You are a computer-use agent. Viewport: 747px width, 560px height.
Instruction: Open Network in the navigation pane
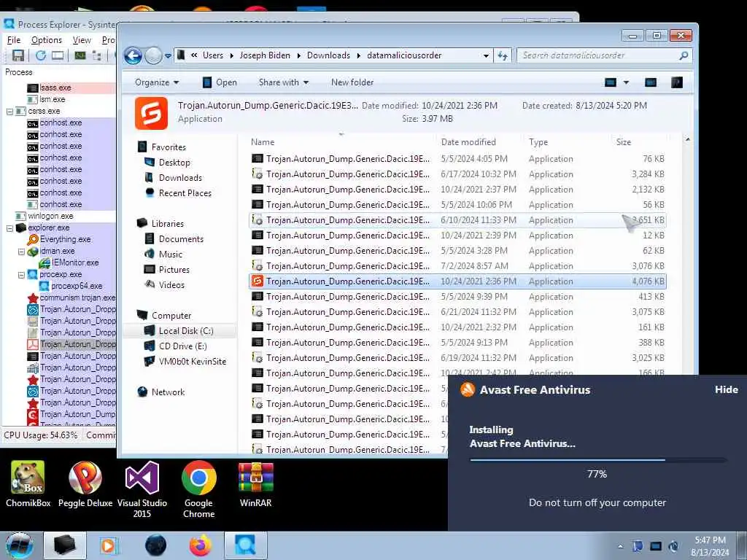168,392
